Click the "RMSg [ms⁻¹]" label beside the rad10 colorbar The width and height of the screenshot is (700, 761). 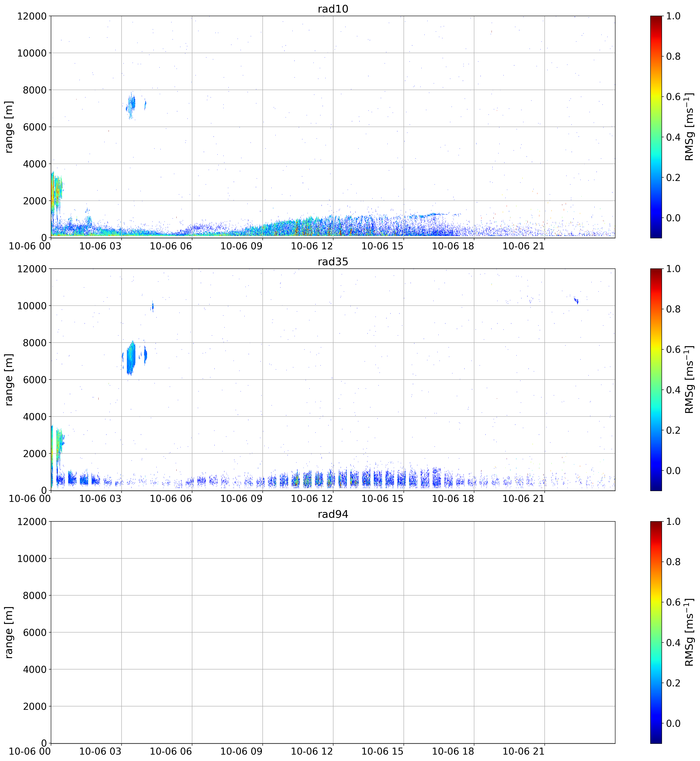pos(689,127)
